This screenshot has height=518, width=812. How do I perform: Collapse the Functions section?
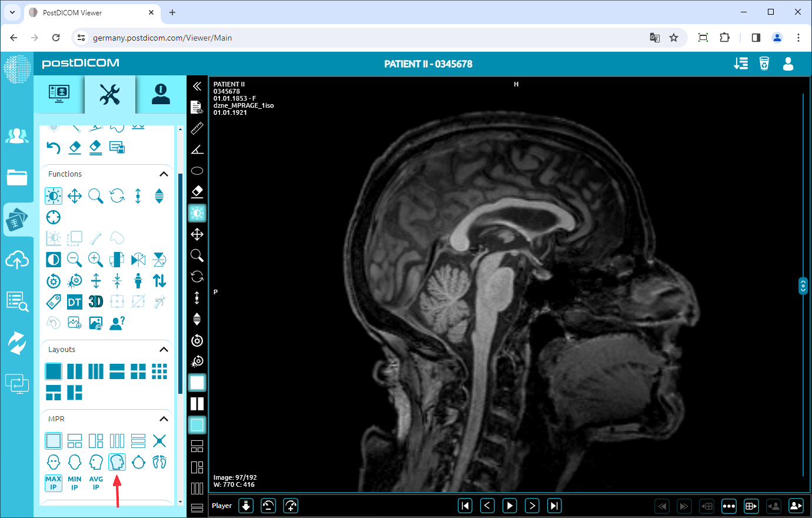[x=164, y=174]
